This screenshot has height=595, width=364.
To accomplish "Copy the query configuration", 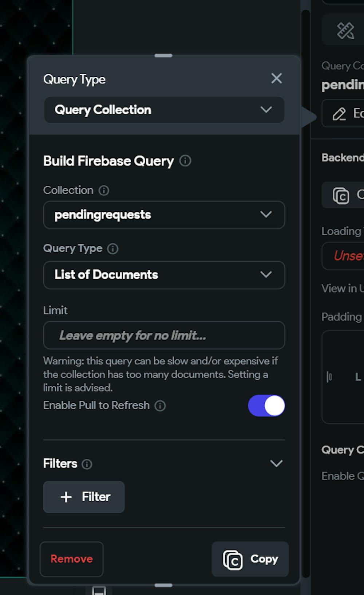I will 250,559.
